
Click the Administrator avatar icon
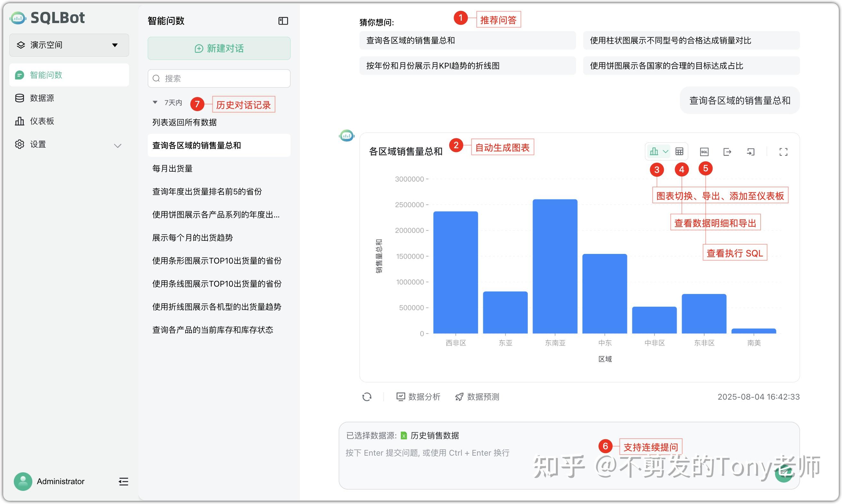pyautogui.click(x=22, y=481)
